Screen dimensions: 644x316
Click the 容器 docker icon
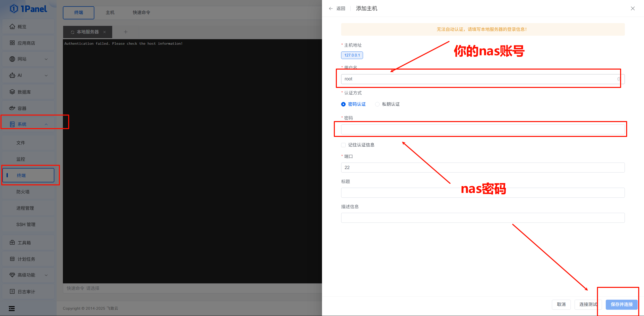tap(12, 108)
